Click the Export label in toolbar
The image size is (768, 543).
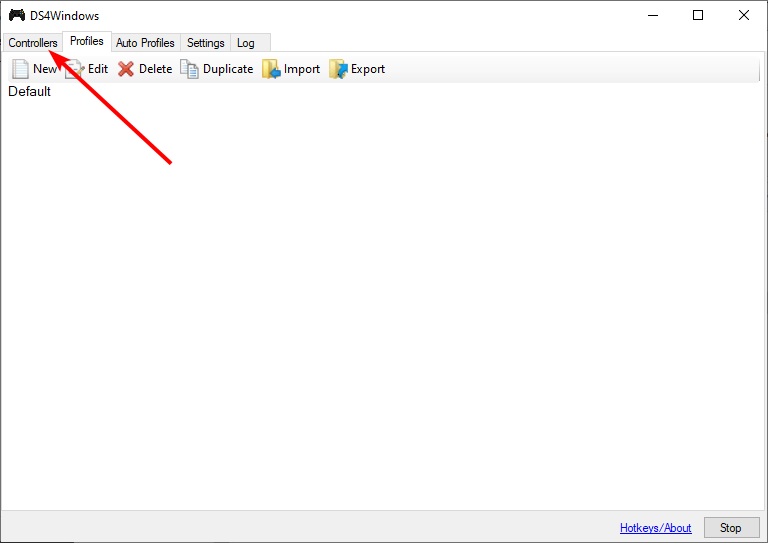click(x=368, y=70)
